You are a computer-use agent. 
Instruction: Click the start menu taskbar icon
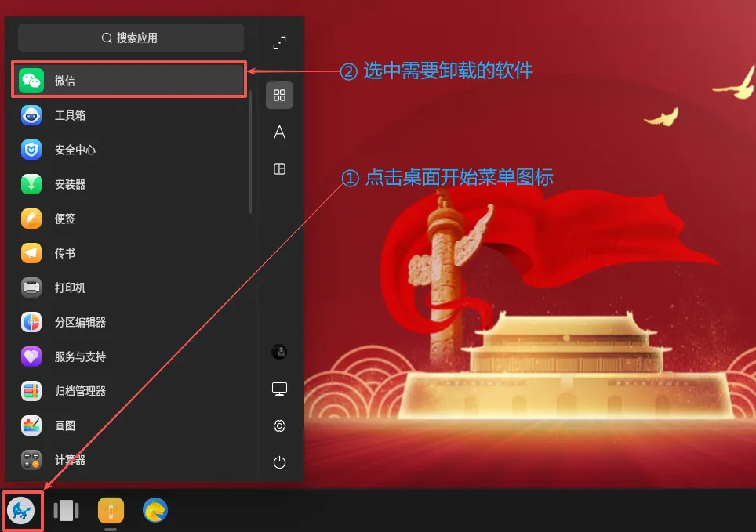tap(21, 510)
